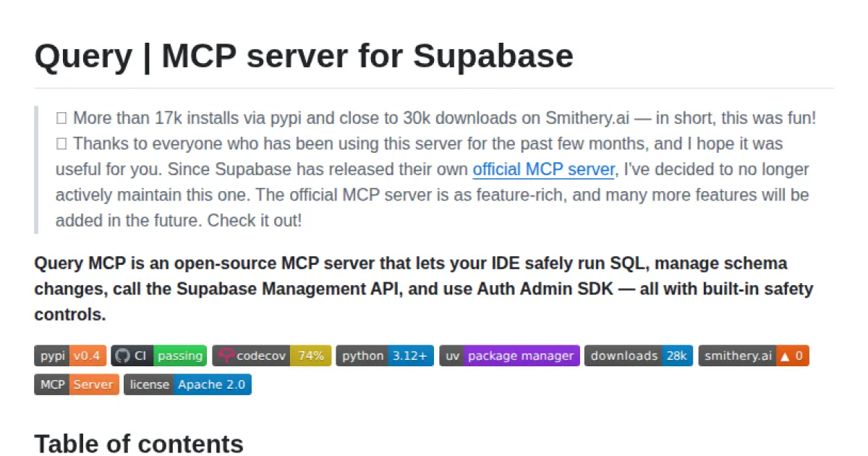Click the Query MCP server page title
The image size is (868, 456).
(303, 56)
